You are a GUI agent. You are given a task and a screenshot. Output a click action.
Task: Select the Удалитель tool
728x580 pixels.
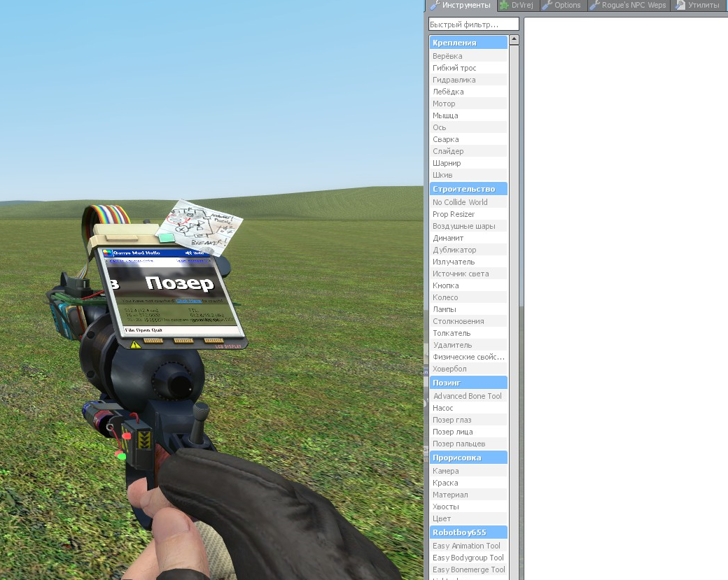pos(468,345)
